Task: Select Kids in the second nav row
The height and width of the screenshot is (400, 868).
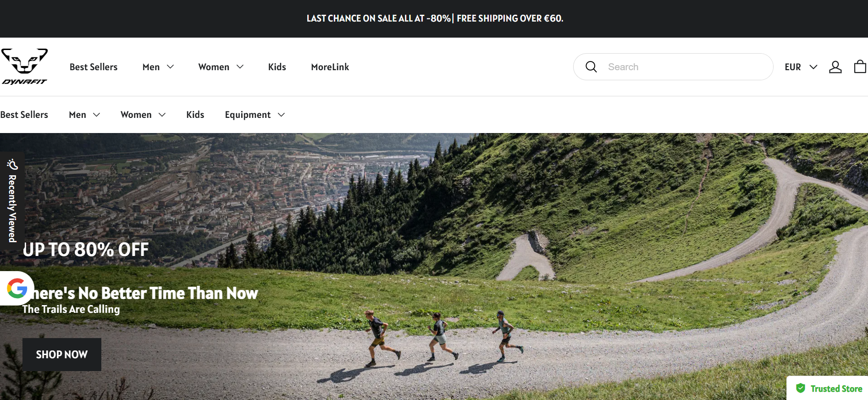Action: [195, 115]
